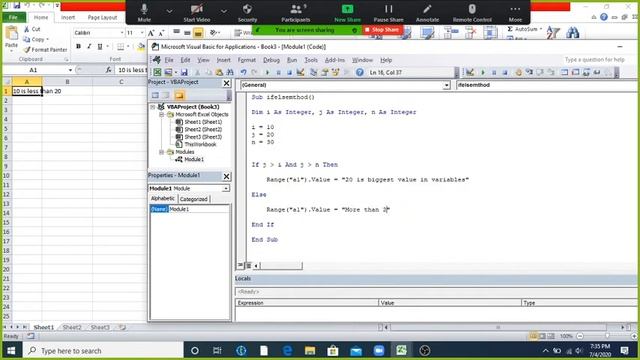Image resolution: width=640 pixels, height=360 pixels.
Task: Click Stop Share button
Action: coord(382,30)
